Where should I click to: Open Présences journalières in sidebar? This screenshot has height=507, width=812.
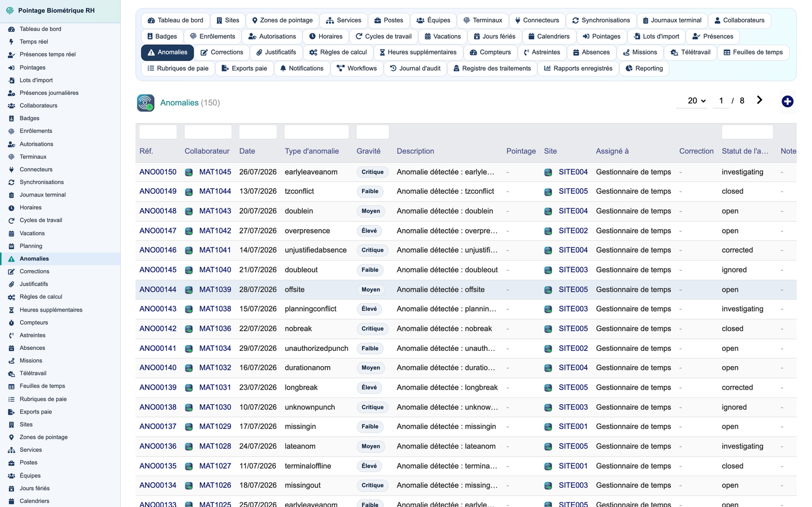click(49, 93)
